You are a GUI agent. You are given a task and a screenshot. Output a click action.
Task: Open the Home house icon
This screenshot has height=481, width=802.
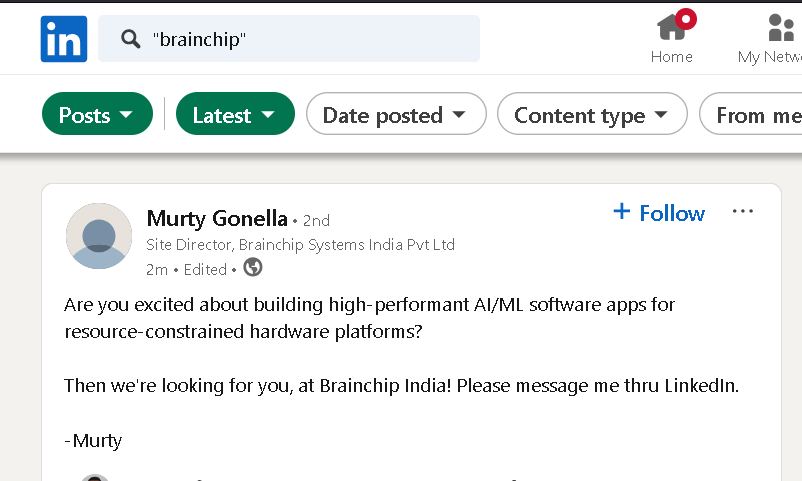tap(671, 27)
